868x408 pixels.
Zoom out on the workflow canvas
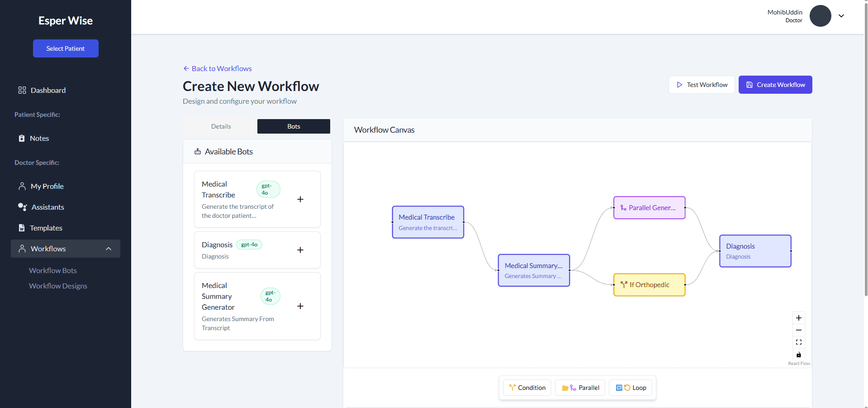[x=798, y=330]
